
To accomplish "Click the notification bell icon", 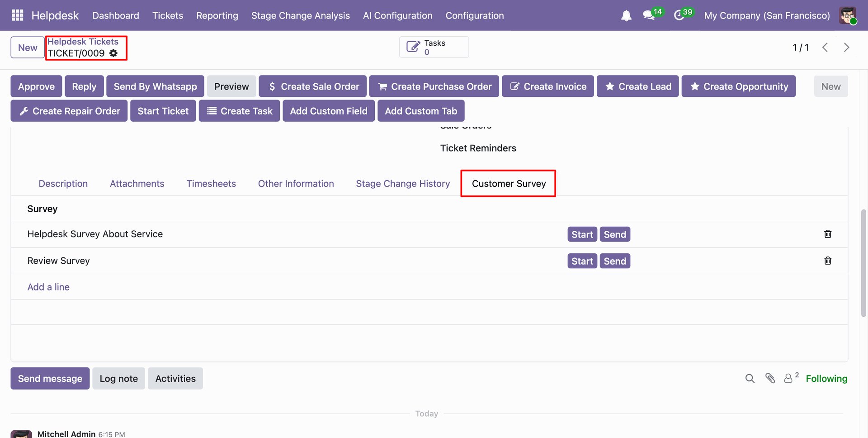I will pyautogui.click(x=626, y=16).
